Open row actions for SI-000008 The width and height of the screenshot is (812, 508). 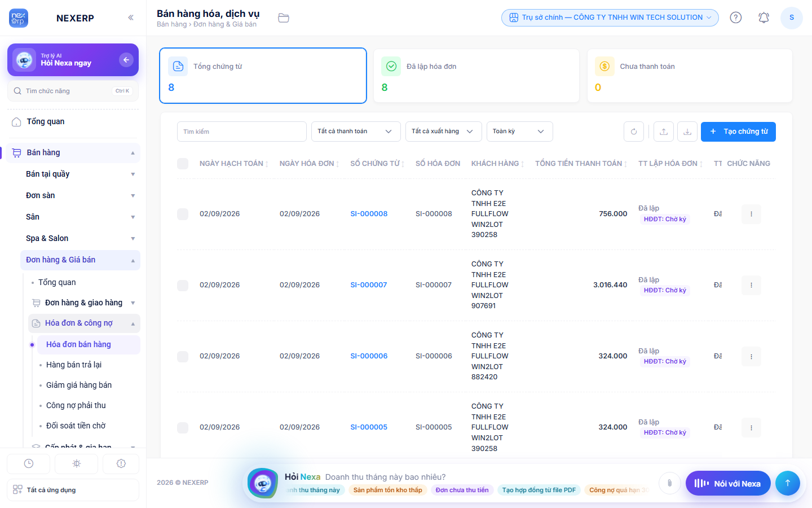(751, 214)
